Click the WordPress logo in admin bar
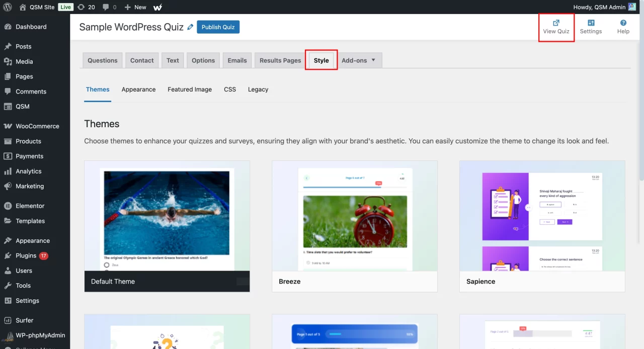Viewport: 644px width, 349px height. (x=8, y=7)
